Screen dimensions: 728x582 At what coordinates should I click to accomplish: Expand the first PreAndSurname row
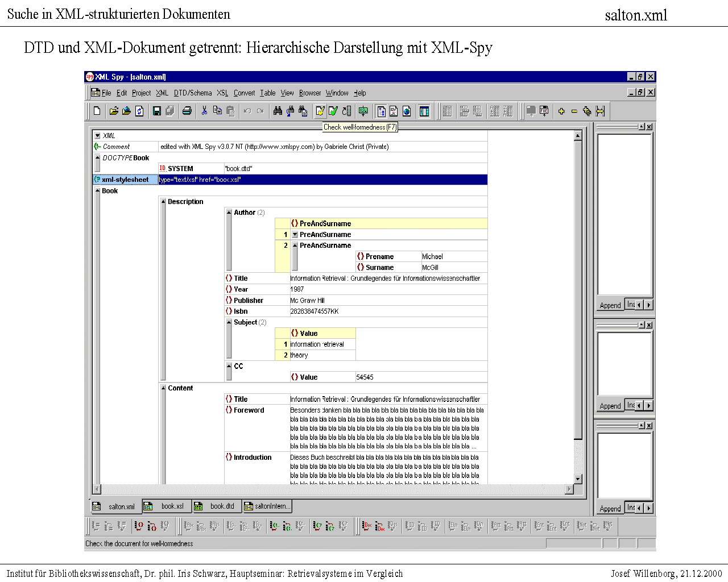(x=295, y=235)
